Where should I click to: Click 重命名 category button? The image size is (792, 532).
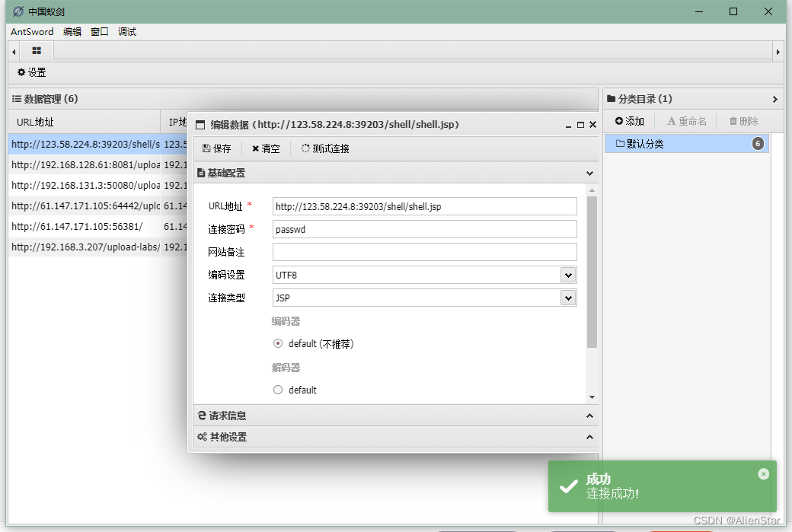(687, 121)
